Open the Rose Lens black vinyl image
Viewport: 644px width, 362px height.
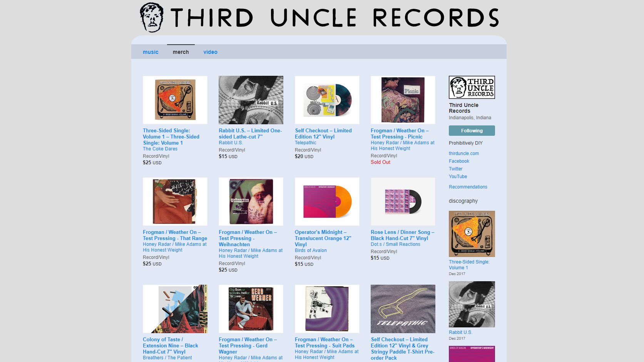click(403, 202)
